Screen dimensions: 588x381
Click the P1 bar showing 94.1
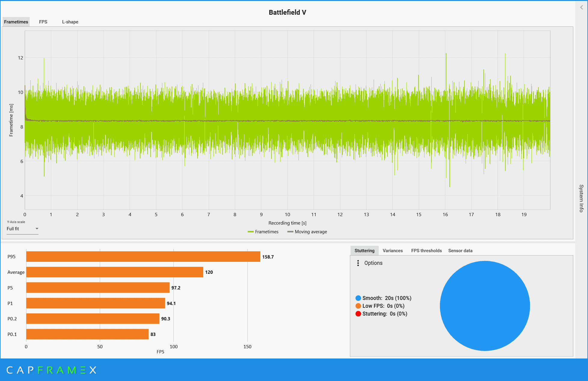click(x=96, y=303)
